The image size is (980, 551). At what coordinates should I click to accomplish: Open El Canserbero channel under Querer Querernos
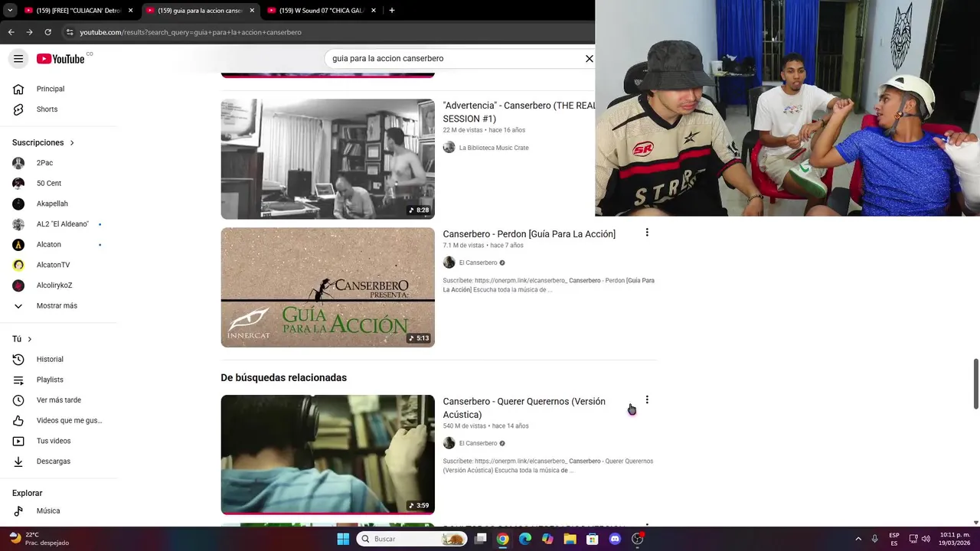tap(478, 443)
